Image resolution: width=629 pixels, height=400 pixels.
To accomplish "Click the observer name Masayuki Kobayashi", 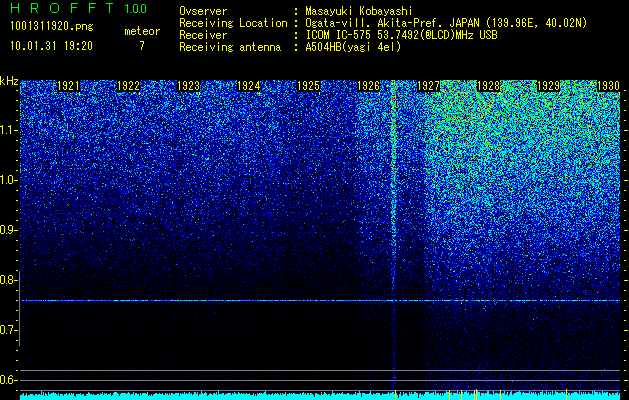I will point(359,11).
